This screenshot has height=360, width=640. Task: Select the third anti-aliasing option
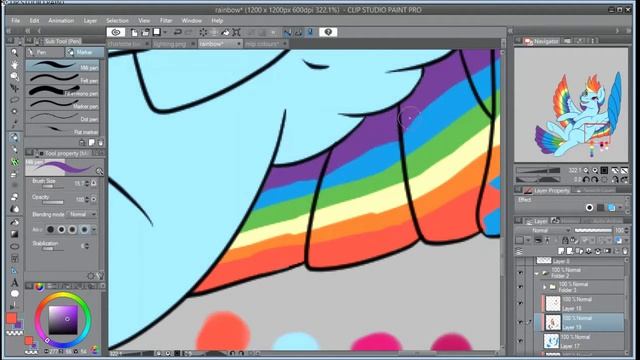click(x=72, y=229)
